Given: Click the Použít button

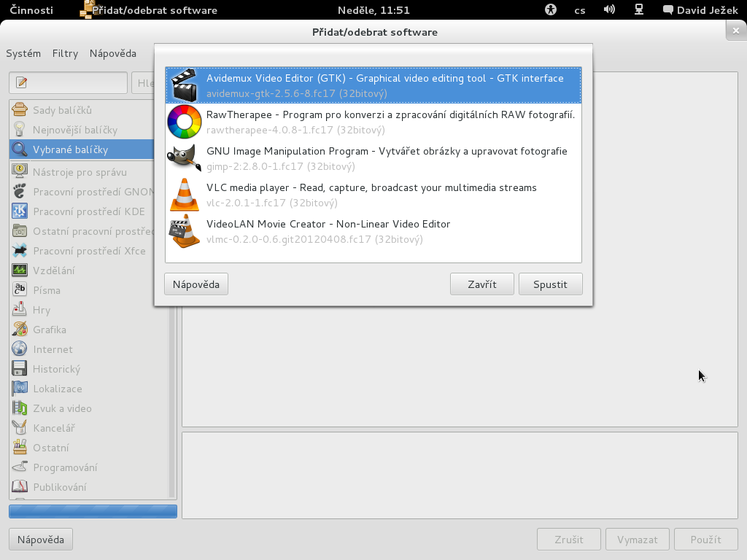Looking at the screenshot, I should coord(706,540).
